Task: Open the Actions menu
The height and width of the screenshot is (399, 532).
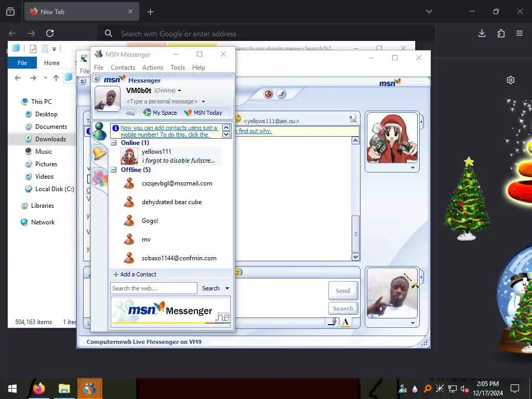Action: pyautogui.click(x=153, y=67)
